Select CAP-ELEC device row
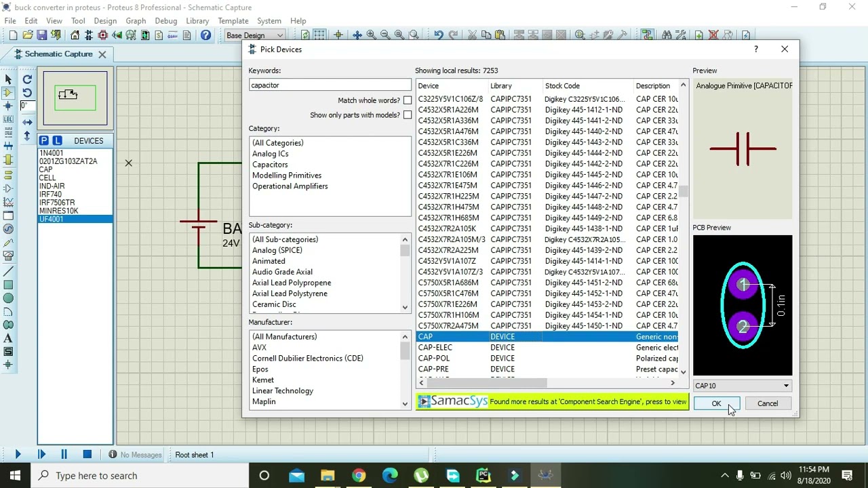Image resolution: width=868 pixels, height=488 pixels. point(548,348)
